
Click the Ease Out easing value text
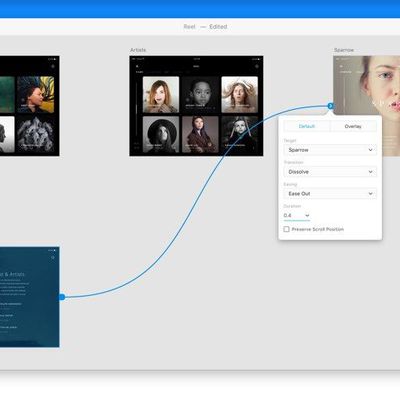tap(299, 194)
